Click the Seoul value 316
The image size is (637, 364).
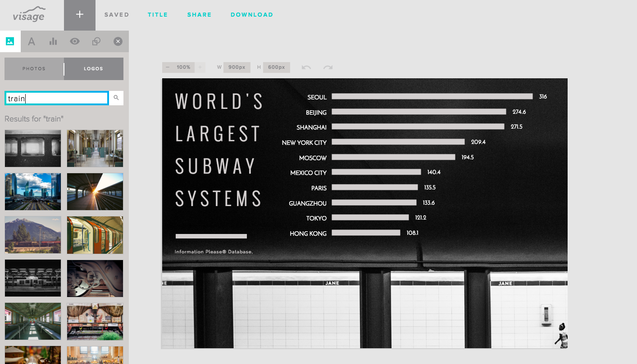(543, 97)
